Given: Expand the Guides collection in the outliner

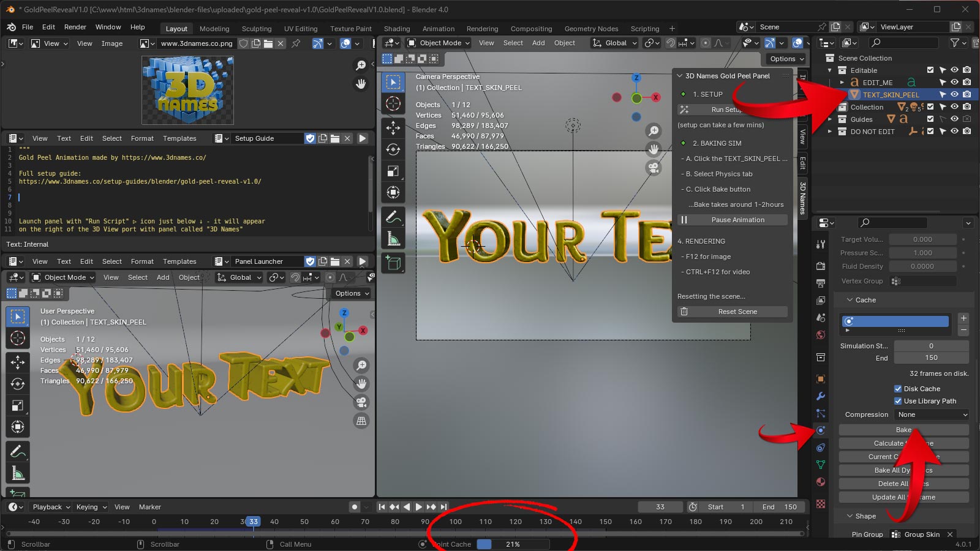Looking at the screenshot, I should click(x=829, y=119).
